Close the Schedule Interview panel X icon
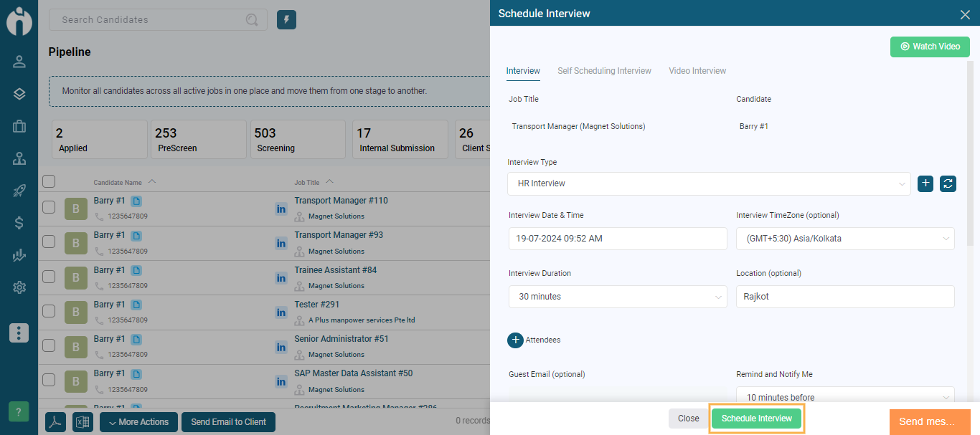This screenshot has height=435, width=980. click(x=965, y=14)
